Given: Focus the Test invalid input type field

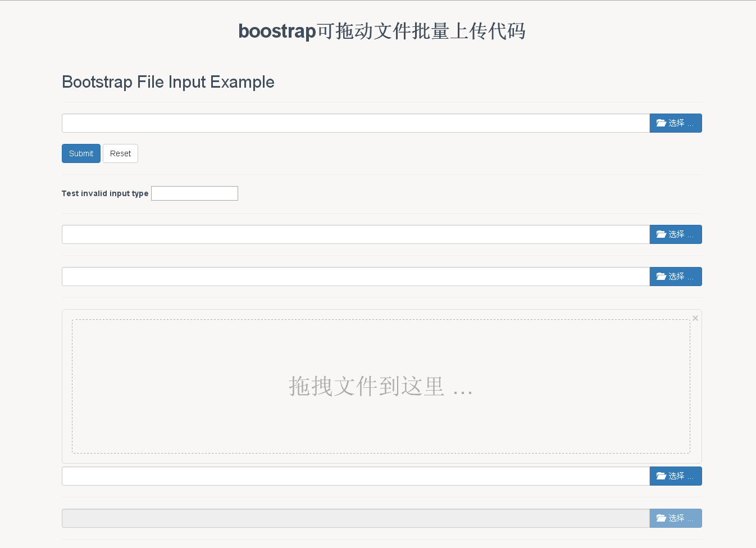Looking at the screenshot, I should (194, 193).
